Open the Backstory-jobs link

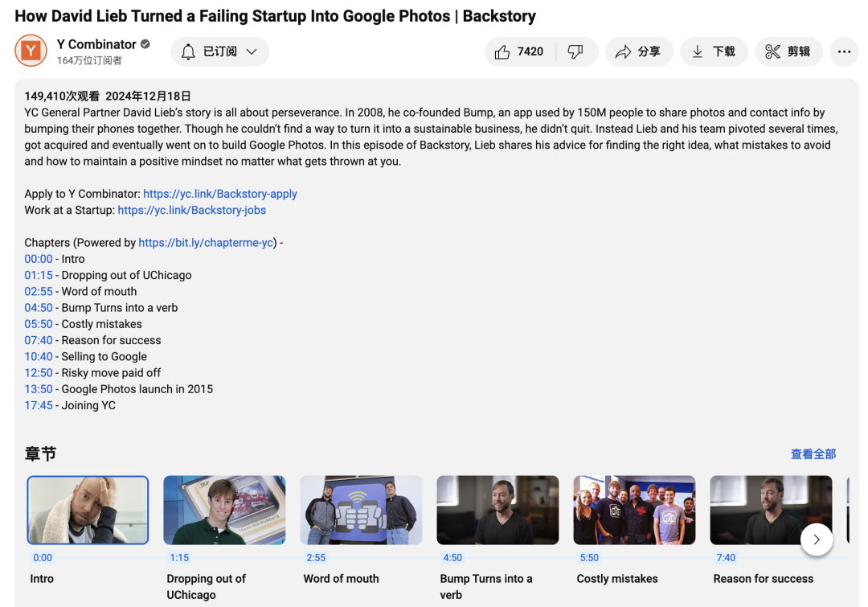[x=191, y=210]
